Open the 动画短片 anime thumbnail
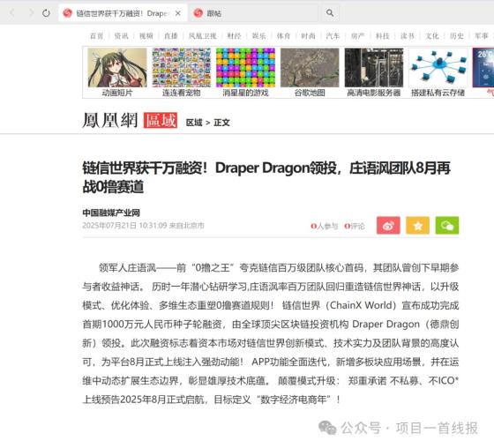This screenshot has height=448, width=494. [x=117, y=67]
